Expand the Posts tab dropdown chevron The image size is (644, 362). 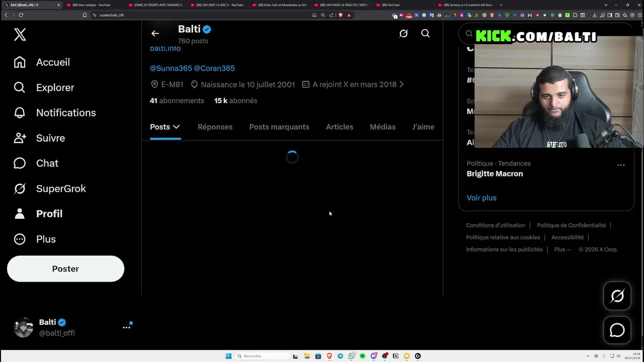tap(176, 127)
